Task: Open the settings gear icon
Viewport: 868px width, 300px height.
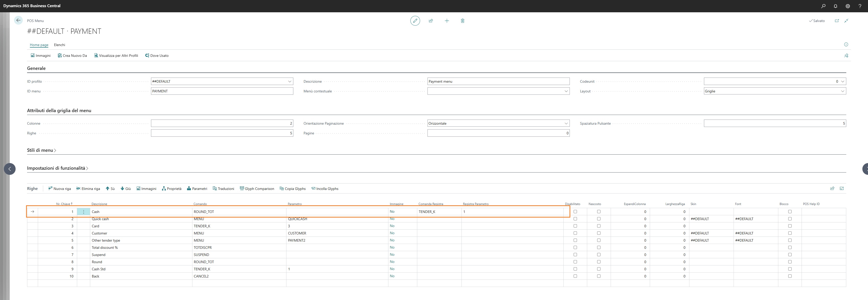Action: pos(848,6)
